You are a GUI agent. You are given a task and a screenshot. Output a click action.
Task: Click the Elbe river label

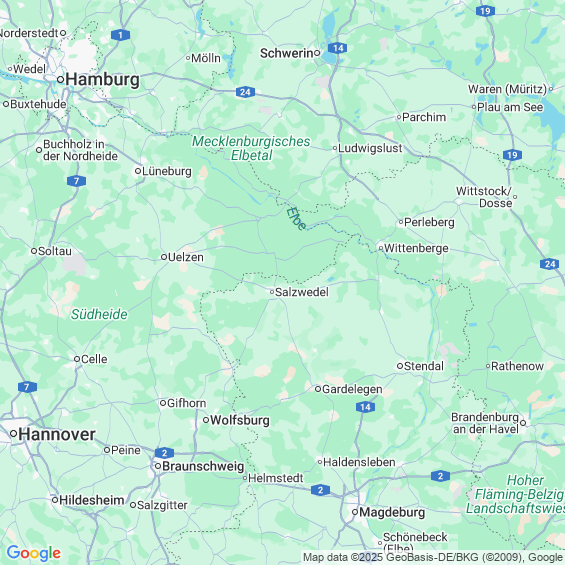296,219
